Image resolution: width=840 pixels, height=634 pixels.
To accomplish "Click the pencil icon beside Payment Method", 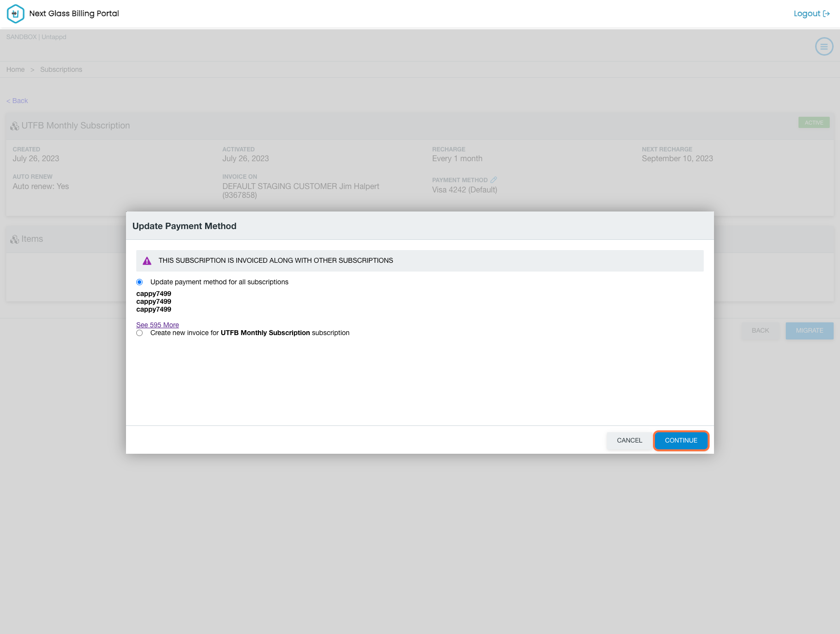I will click(494, 180).
